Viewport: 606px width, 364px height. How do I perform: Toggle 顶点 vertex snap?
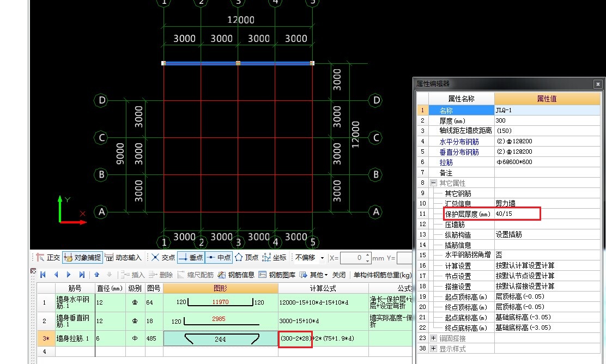click(x=246, y=257)
